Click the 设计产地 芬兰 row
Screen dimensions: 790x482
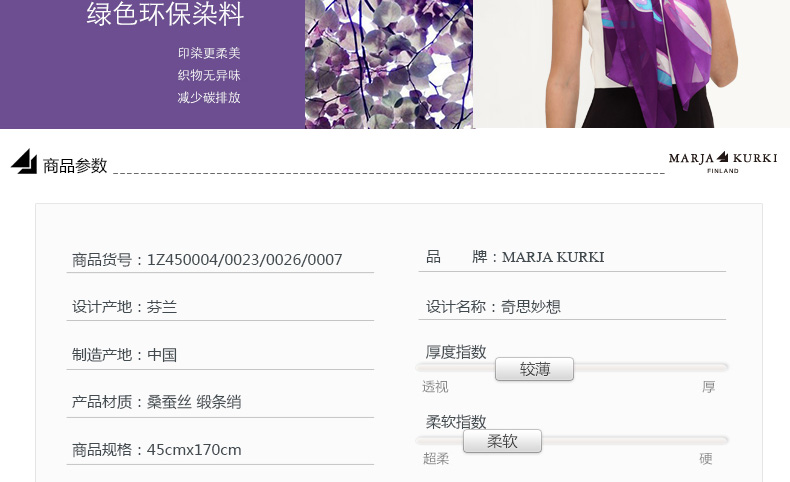pyautogui.click(x=220, y=307)
